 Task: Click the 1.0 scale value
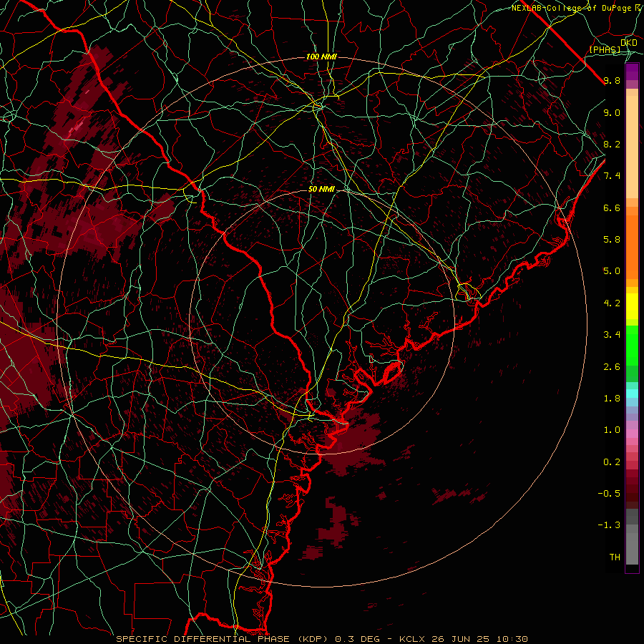[x=612, y=430]
